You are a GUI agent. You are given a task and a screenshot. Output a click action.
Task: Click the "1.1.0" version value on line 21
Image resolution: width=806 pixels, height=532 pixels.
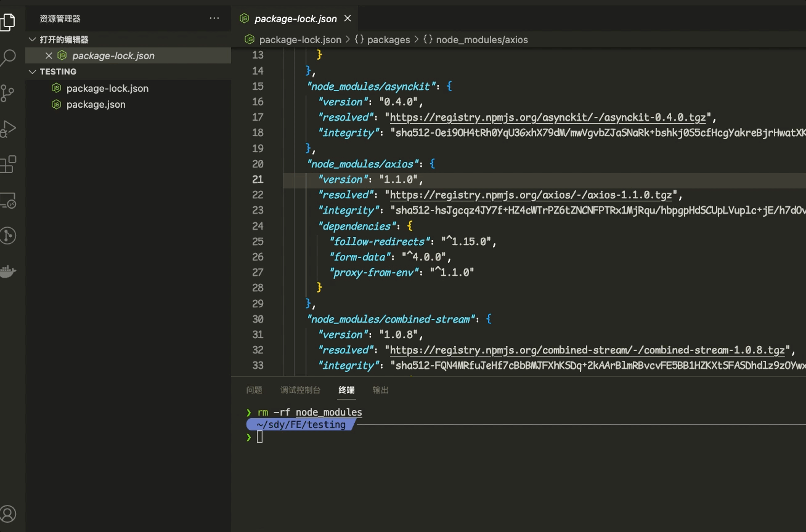tap(399, 179)
